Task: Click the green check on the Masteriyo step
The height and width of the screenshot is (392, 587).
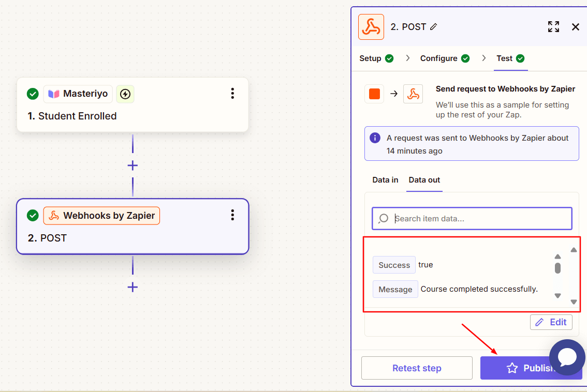Action: pos(33,94)
